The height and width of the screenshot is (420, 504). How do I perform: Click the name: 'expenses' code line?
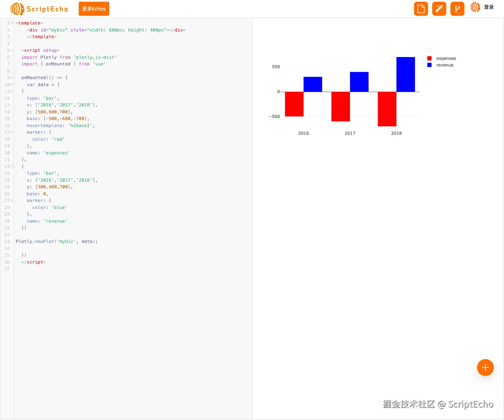click(48, 153)
